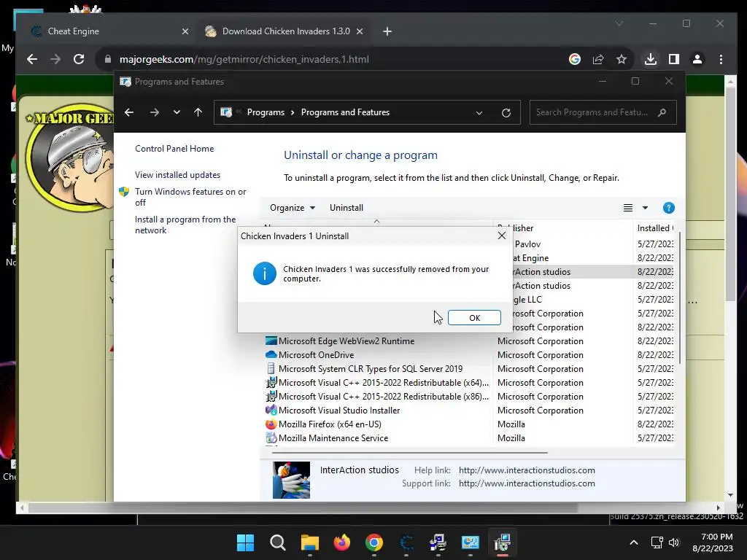Click Programs in the breadcrumb path
This screenshot has height=560, width=747.
[x=266, y=112]
